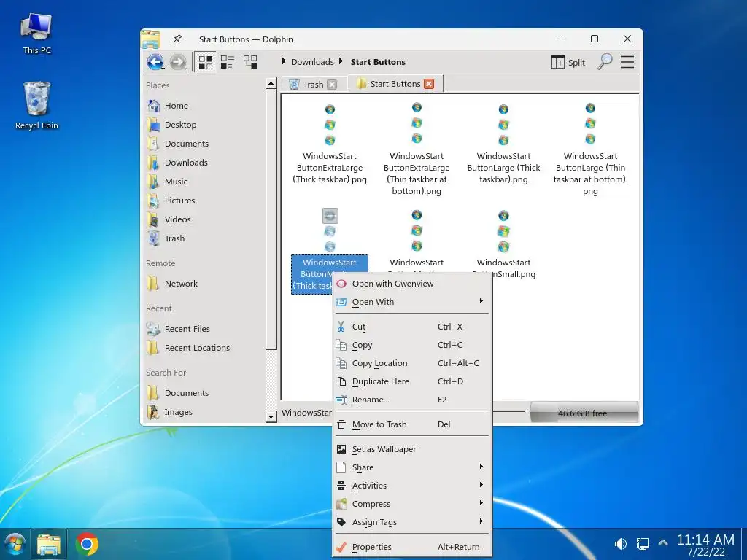Click the network tray icon
747x560 pixels.
click(x=642, y=543)
